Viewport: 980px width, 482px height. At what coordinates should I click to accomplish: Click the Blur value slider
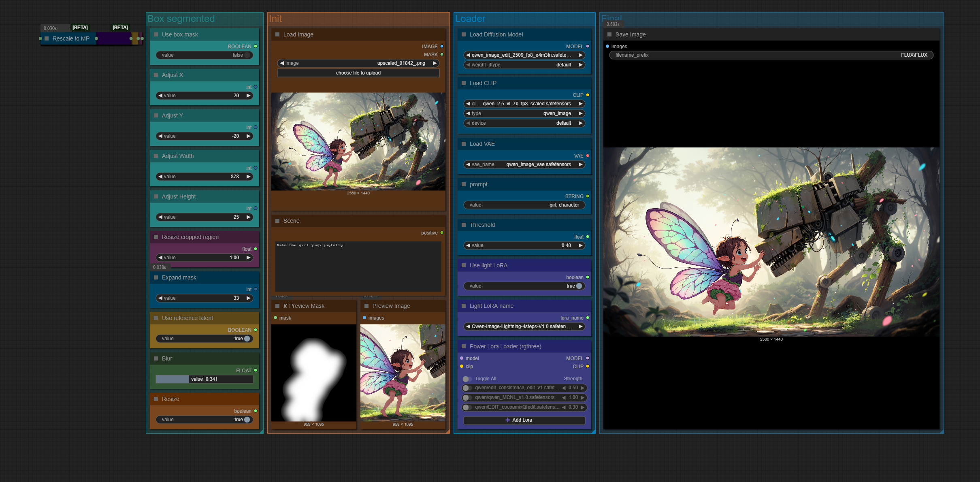point(204,379)
